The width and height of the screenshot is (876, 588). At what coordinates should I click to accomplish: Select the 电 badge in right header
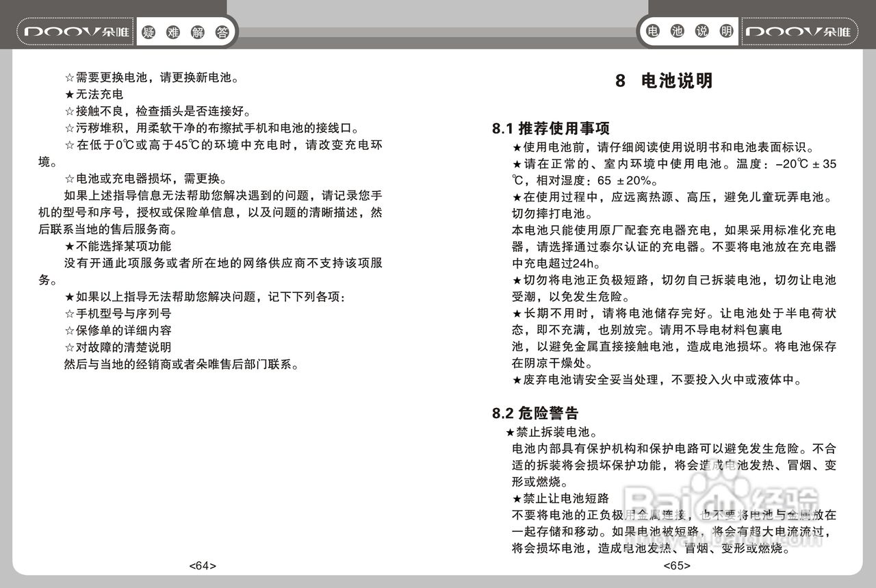652,30
